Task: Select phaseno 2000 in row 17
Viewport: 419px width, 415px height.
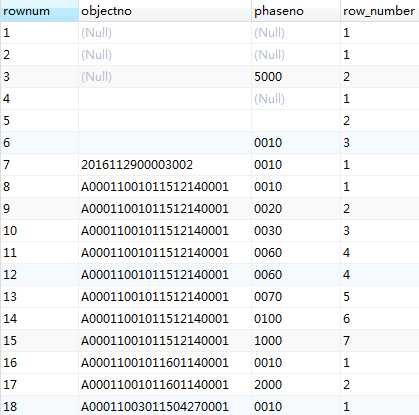Action: pyautogui.click(x=296, y=385)
